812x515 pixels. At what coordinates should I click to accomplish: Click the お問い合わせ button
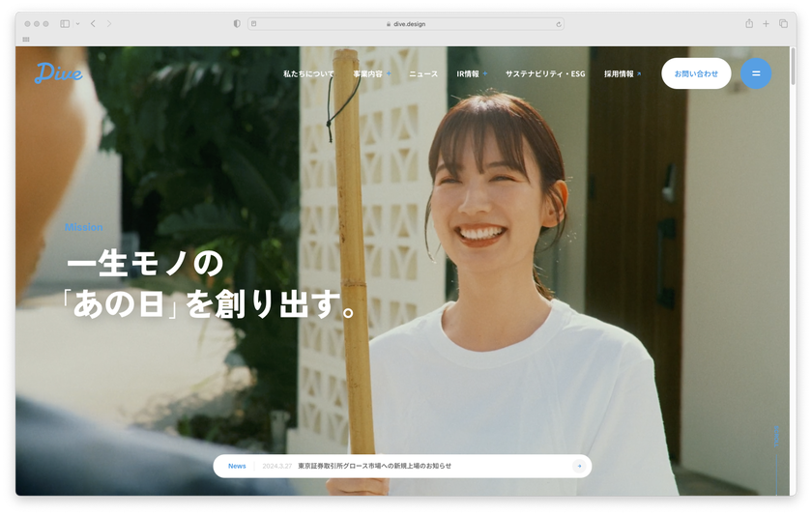(x=696, y=73)
